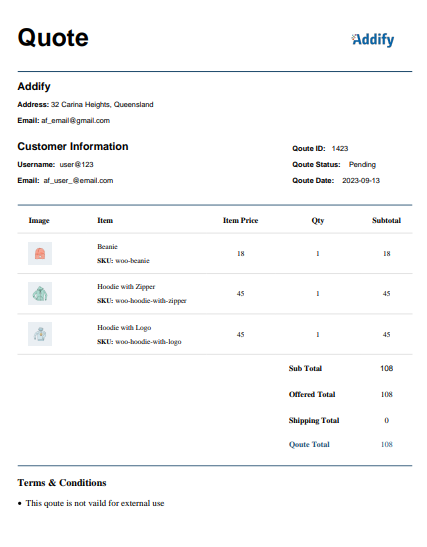Select the Quote ID value 1423
The height and width of the screenshot is (547, 427).
(x=340, y=148)
